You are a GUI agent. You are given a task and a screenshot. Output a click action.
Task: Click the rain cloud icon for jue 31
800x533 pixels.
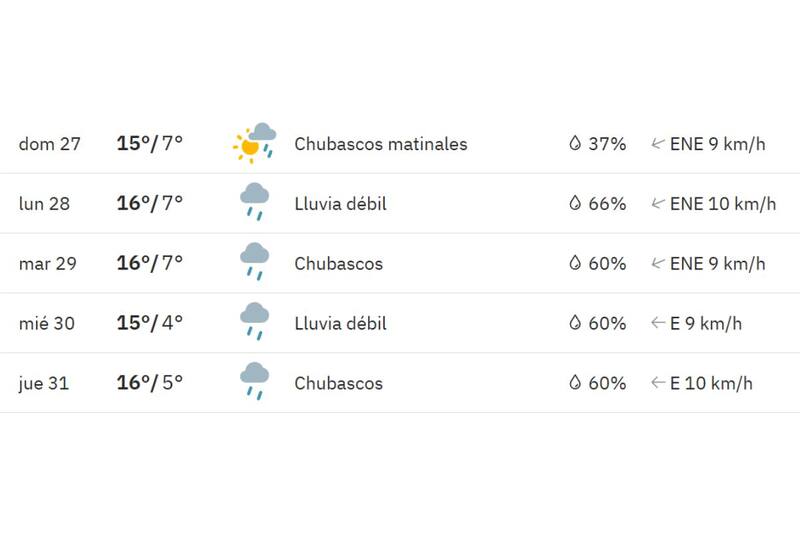tap(254, 383)
